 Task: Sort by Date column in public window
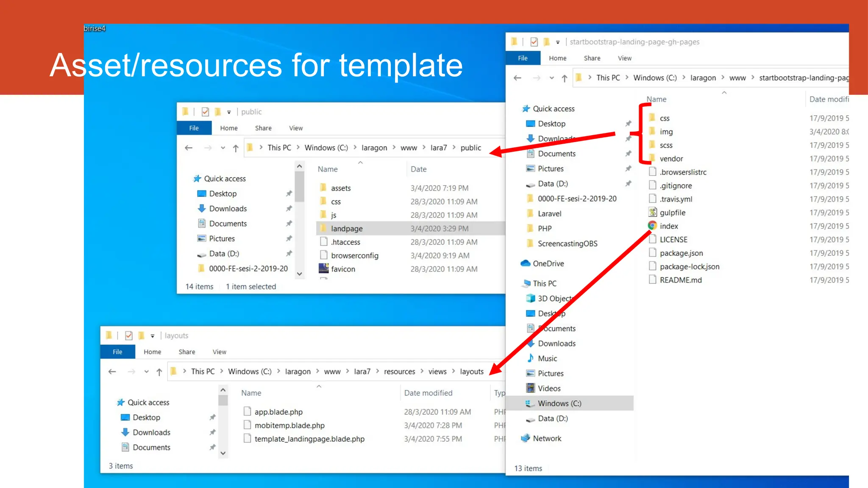[x=419, y=169]
